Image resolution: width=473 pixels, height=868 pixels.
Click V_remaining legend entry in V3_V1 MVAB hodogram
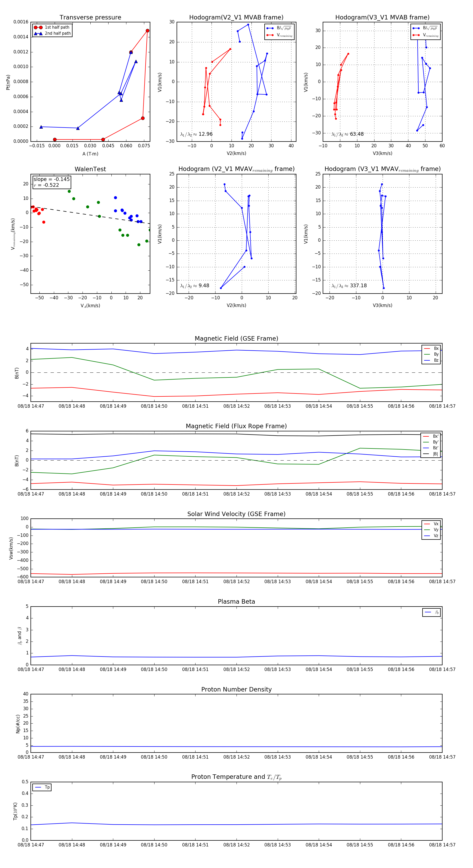425,35
